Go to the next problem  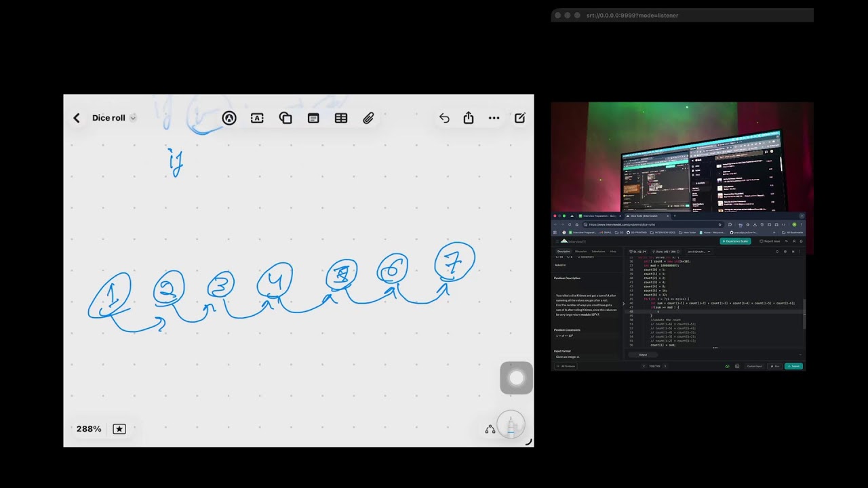click(x=665, y=366)
